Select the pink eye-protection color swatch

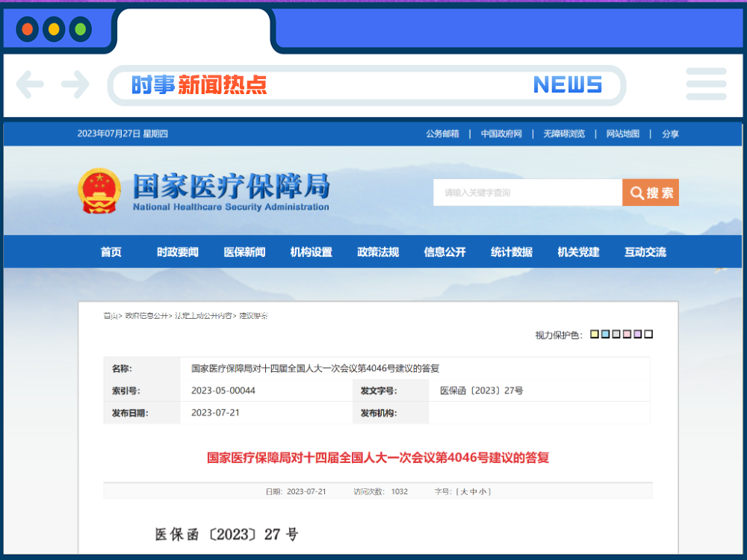click(627, 334)
